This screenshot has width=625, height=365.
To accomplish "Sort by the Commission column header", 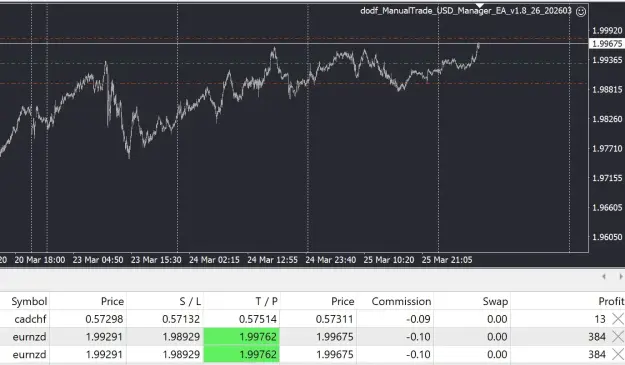I will (x=401, y=301).
